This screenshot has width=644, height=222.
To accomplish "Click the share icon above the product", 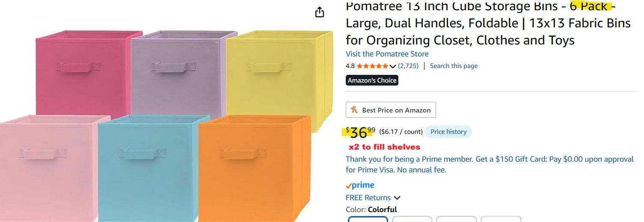I will [x=320, y=12].
